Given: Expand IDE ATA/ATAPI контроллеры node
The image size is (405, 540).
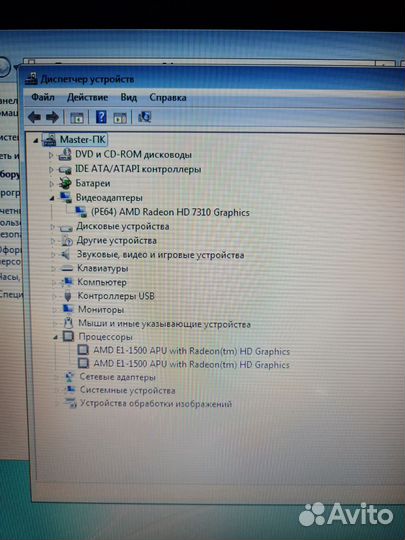Looking at the screenshot, I should tap(51, 170).
